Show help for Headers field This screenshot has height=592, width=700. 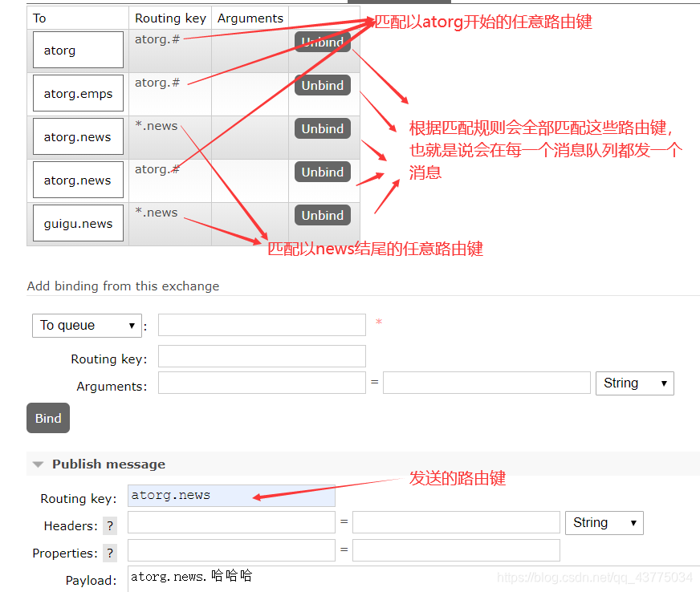[110, 526]
